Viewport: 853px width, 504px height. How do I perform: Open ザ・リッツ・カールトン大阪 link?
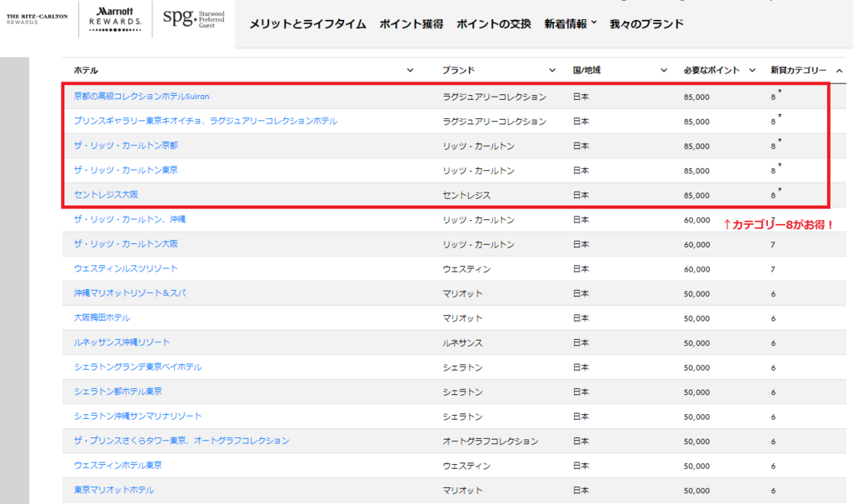pyautogui.click(x=126, y=244)
